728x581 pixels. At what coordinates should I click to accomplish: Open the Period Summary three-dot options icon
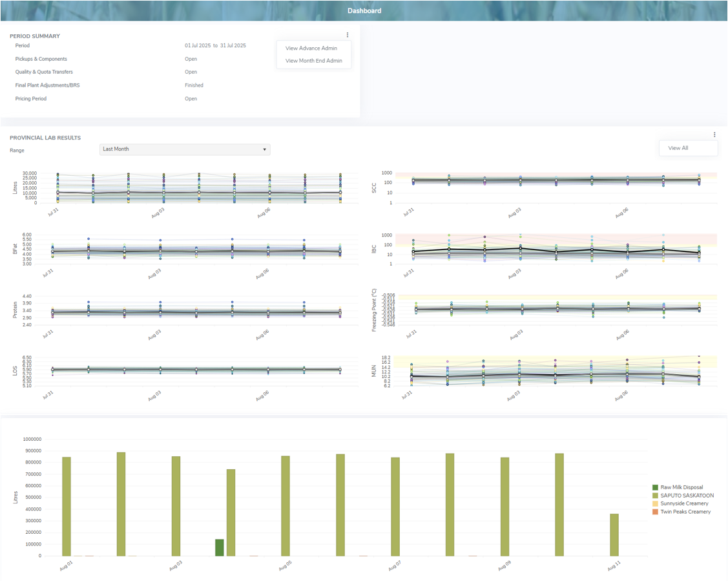(348, 36)
